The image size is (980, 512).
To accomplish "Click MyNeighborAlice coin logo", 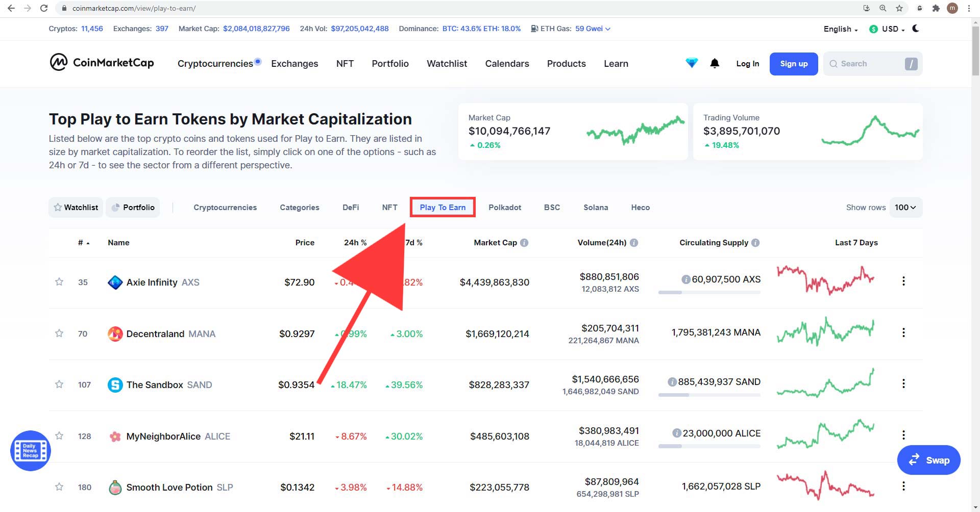I will (x=115, y=436).
